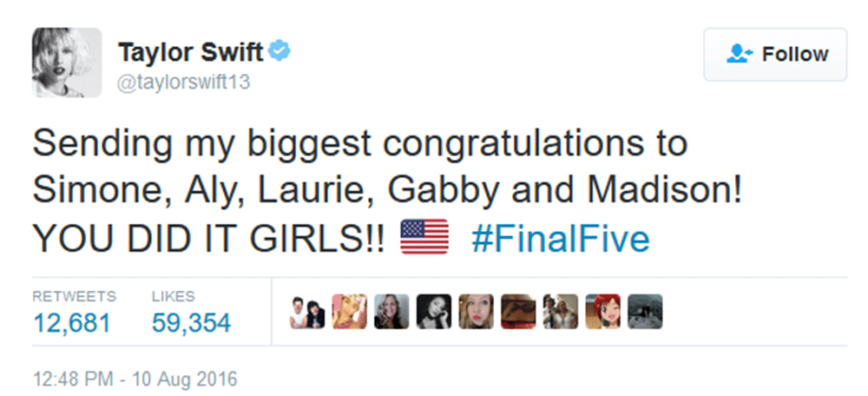Open the sixth liker avatar, brown toned image
Screen dimensions: 868x396
pos(518,312)
